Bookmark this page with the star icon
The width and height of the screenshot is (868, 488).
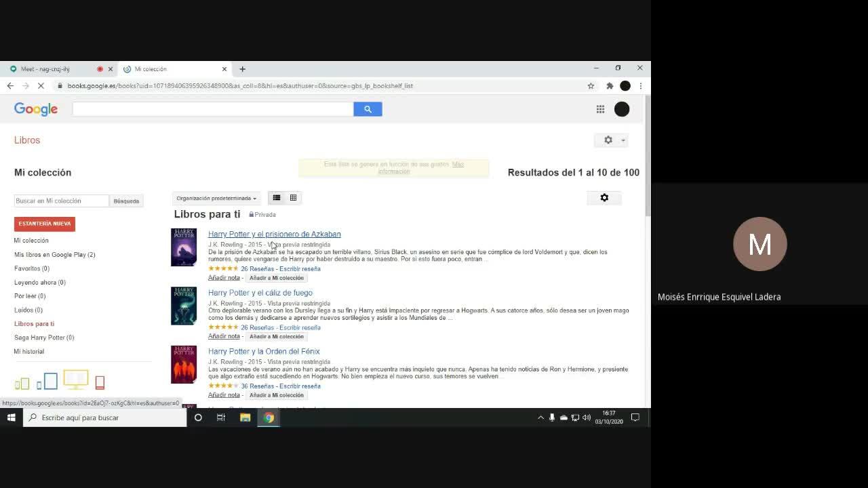(591, 86)
